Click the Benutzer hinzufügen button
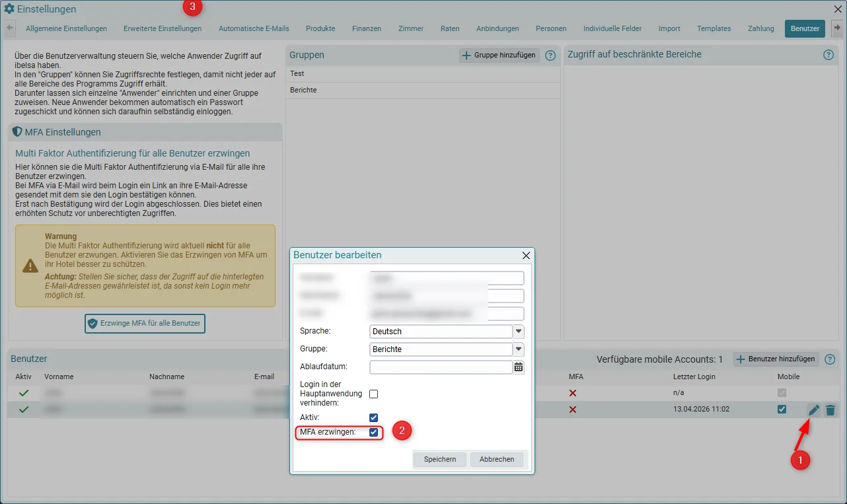This screenshot has height=504, width=847. (776, 359)
